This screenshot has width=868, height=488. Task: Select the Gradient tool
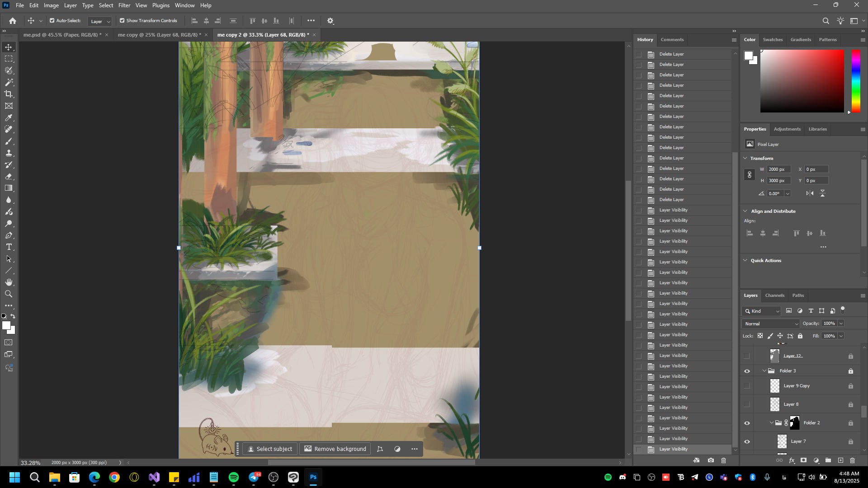point(9,188)
